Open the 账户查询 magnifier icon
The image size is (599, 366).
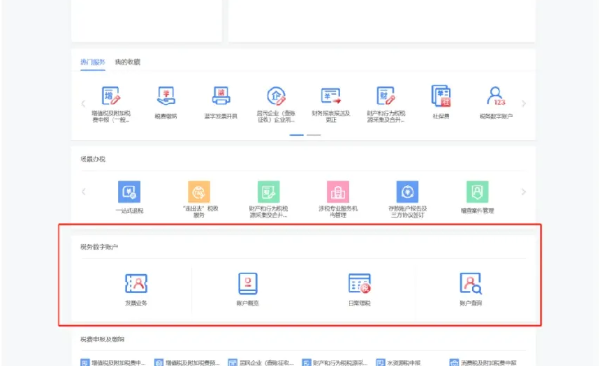(471, 283)
